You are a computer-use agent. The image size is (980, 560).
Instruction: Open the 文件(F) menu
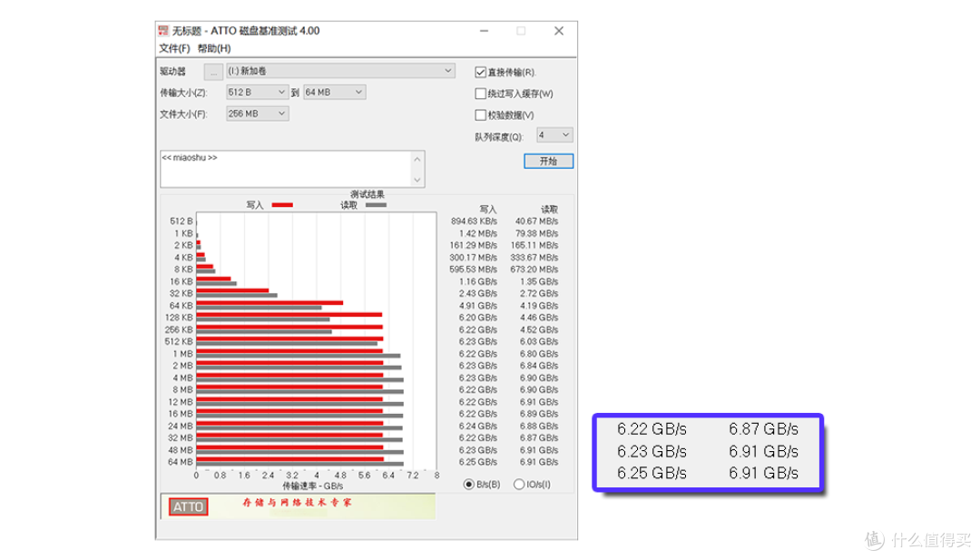click(x=174, y=48)
